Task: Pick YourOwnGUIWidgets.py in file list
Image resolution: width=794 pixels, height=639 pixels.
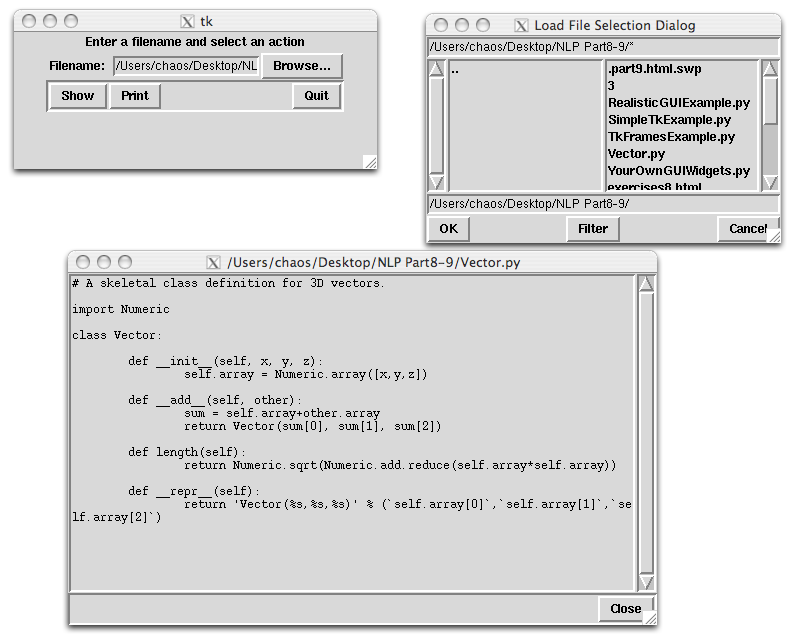Action: pos(678,171)
